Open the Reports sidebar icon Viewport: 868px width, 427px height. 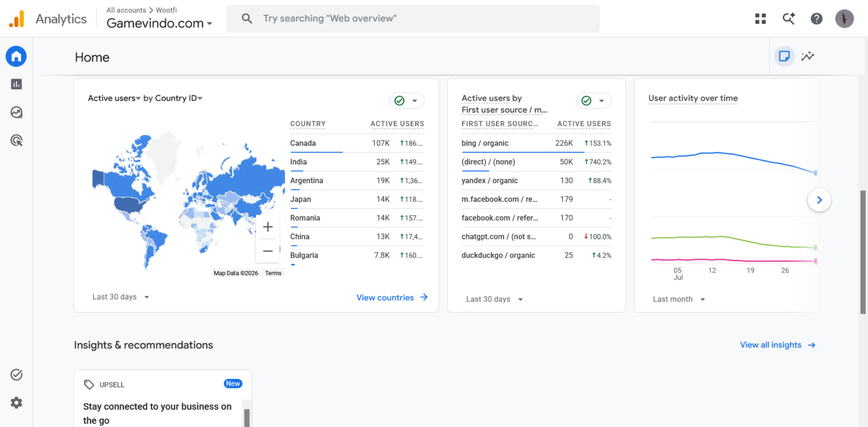[x=16, y=84]
